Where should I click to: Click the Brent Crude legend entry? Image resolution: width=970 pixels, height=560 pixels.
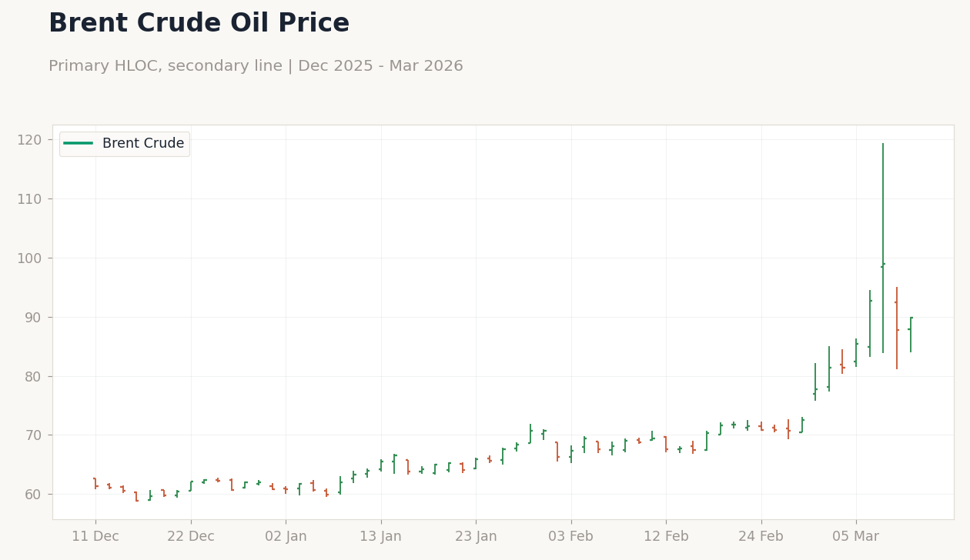click(x=124, y=144)
